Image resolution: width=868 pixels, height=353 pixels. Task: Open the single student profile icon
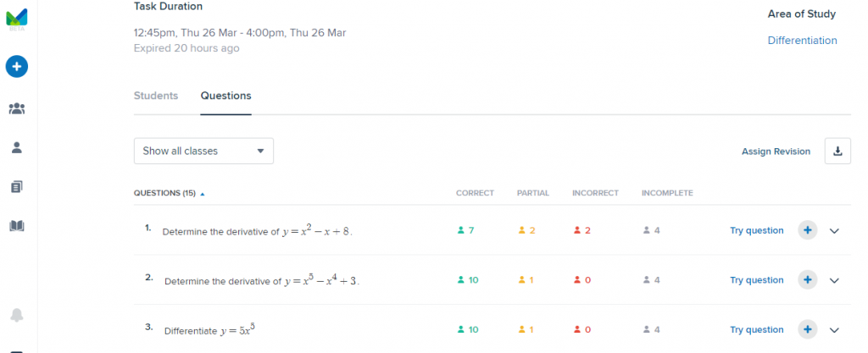coord(17,147)
